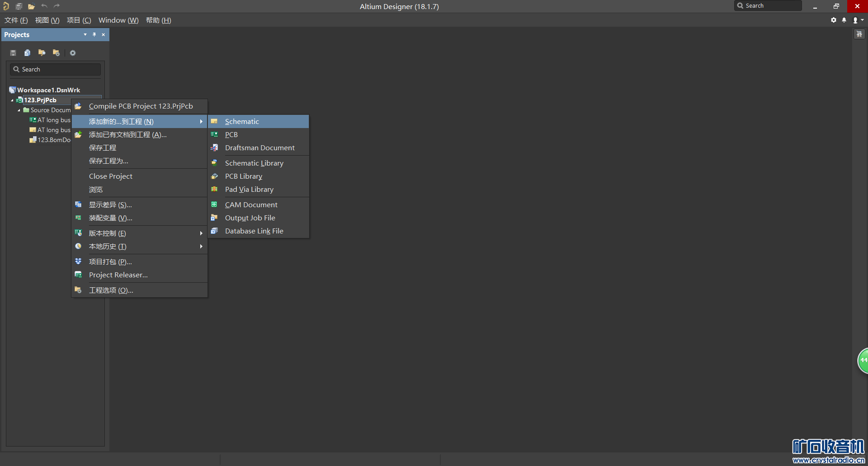Choose Draftsman Document
868x466 pixels.
pos(259,147)
